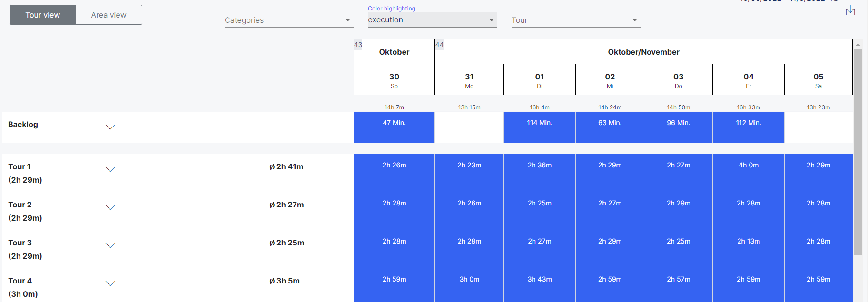Open the Categories dropdown
This screenshot has width=868, height=302.
point(289,20)
